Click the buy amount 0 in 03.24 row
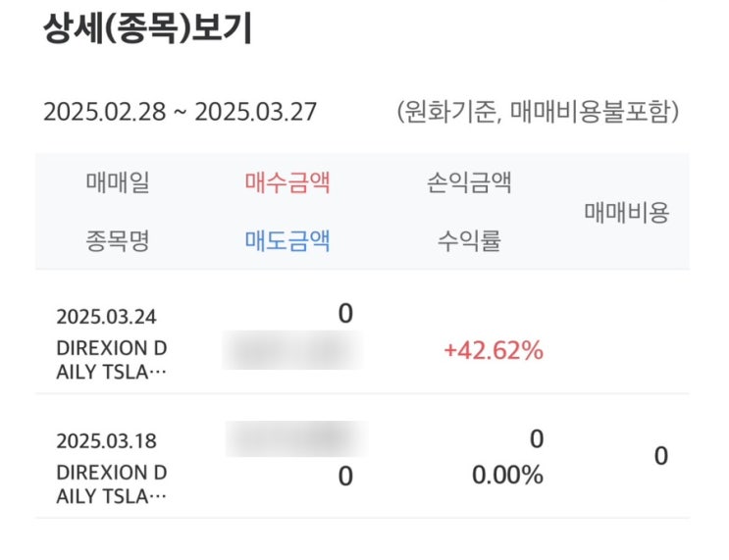Image resolution: width=729 pixels, height=560 pixels. (344, 314)
